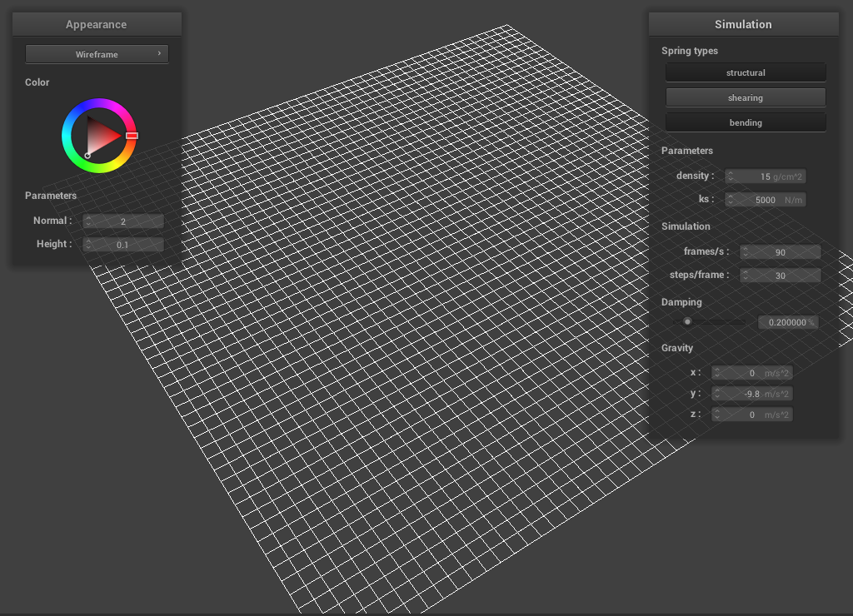Click the 'Damping' section label
Viewport: 853px width, 616px height.
click(x=681, y=302)
